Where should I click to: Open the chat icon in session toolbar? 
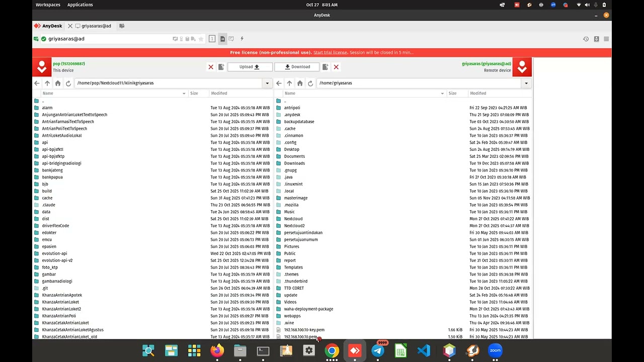tap(231, 39)
